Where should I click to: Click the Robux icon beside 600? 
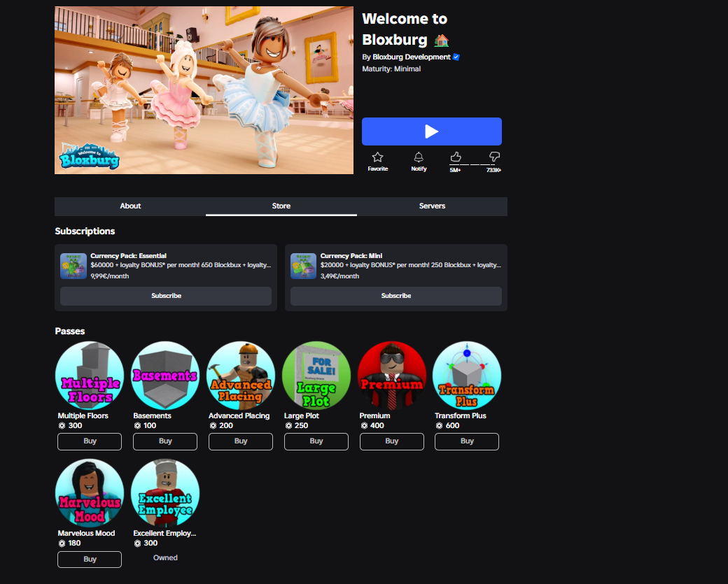point(439,426)
